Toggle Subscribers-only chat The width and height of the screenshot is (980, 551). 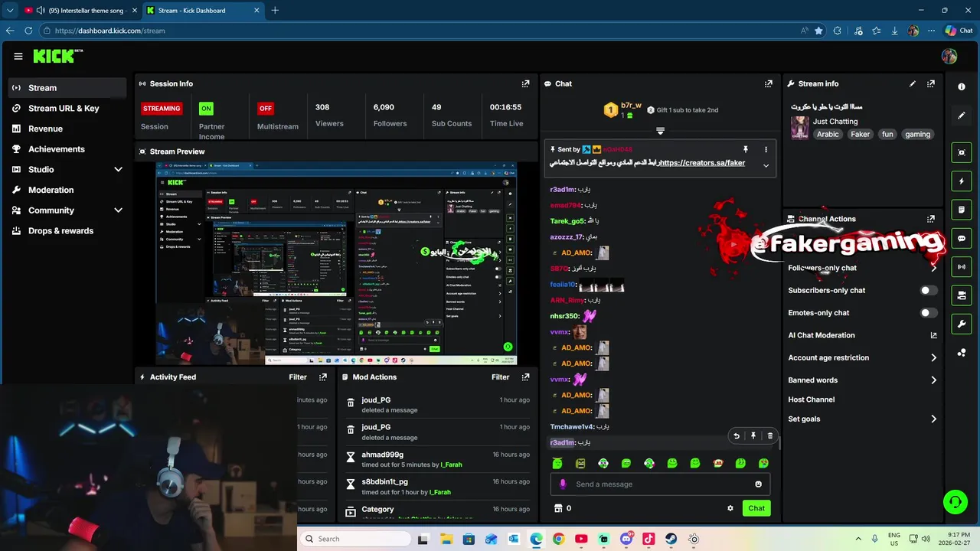pyautogui.click(x=928, y=291)
